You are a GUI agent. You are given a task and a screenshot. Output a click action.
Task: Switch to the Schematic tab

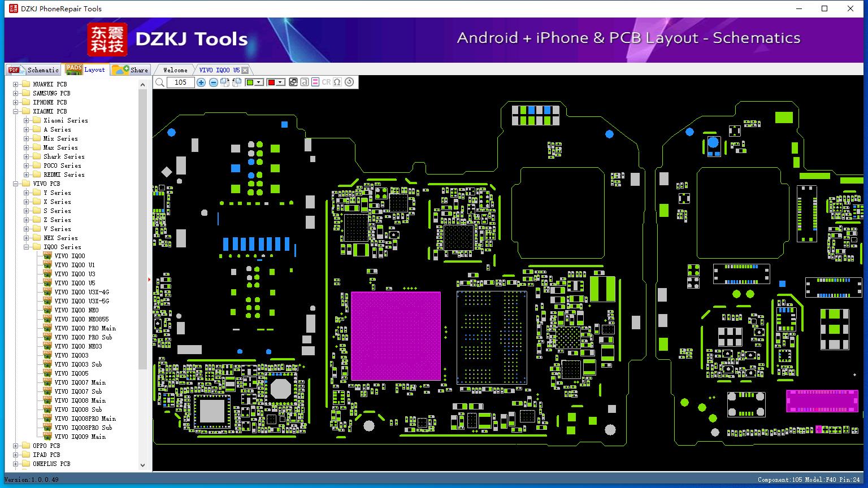33,69
